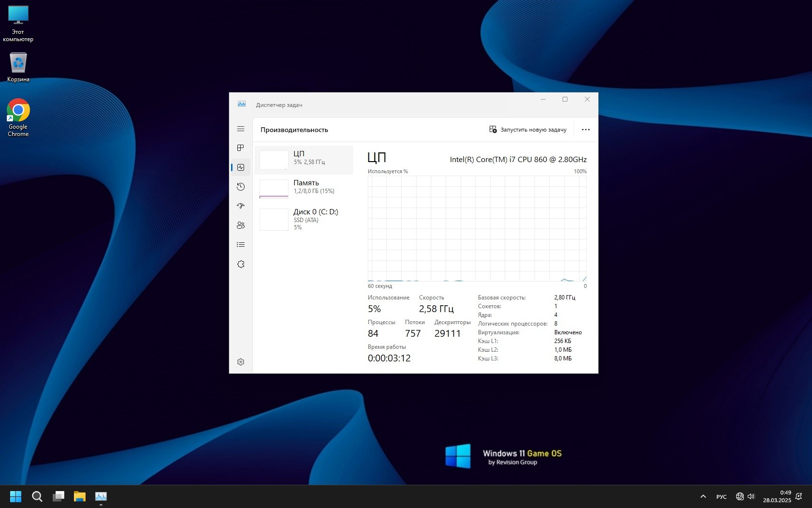The height and width of the screenshot is (508, 812).
Task: Expand the hidden tray icons chevron
Action: tap(703, 496)
